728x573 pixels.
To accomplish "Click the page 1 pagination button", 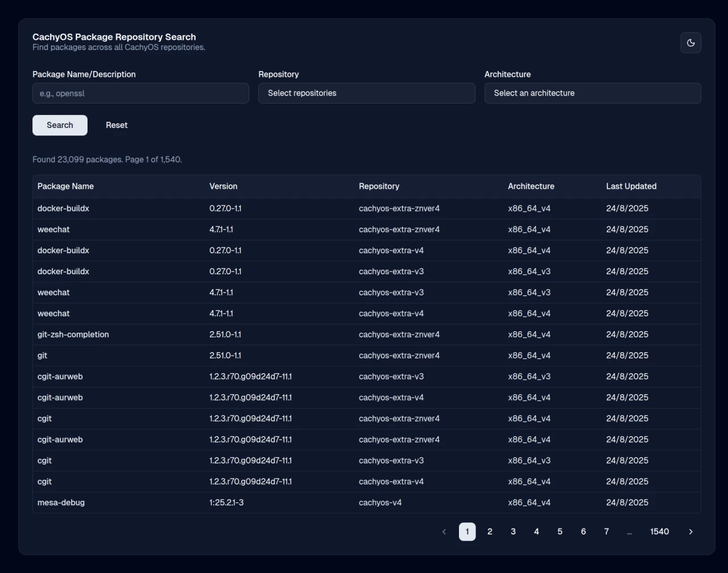I will click(x=467, y=531).
